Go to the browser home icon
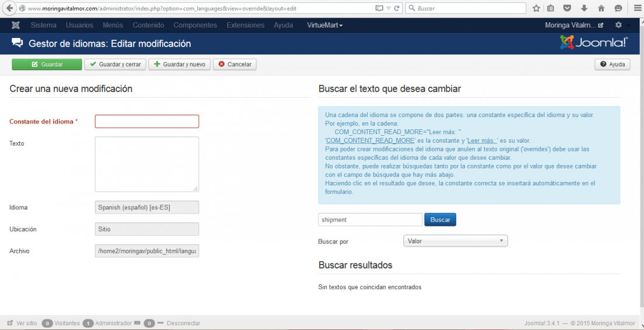Screen dimensions: 644x330 601,8
